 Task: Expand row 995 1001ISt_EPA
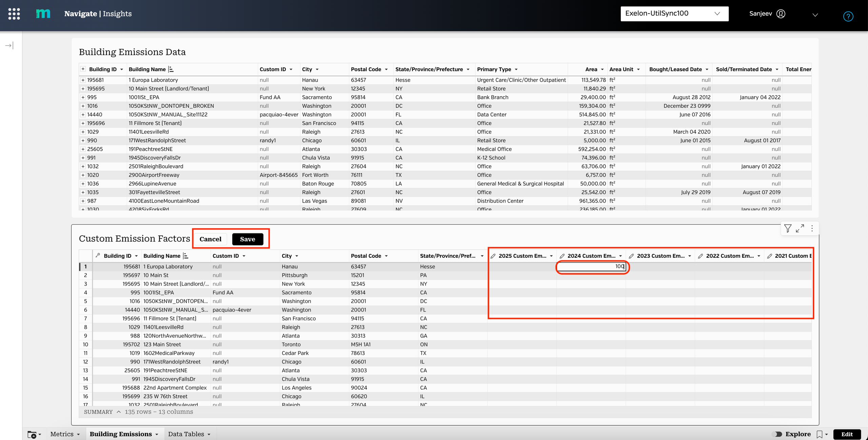point(83,97)
